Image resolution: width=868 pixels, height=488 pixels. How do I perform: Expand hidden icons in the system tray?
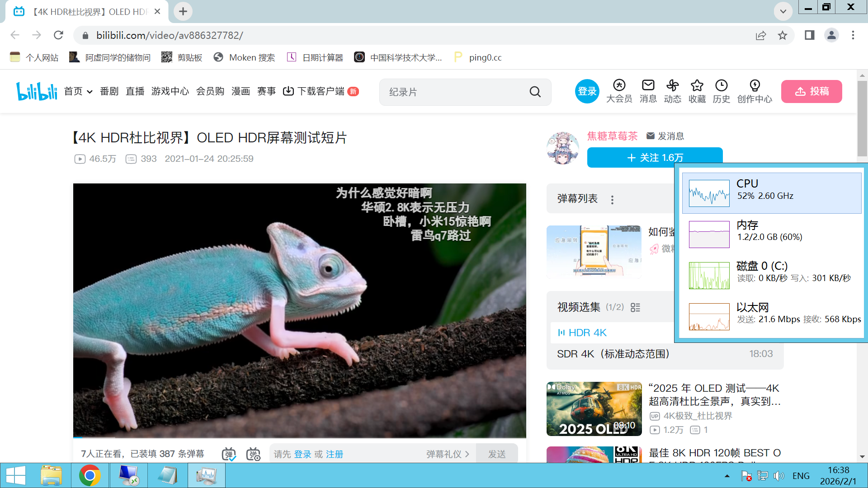pos(727,475)
